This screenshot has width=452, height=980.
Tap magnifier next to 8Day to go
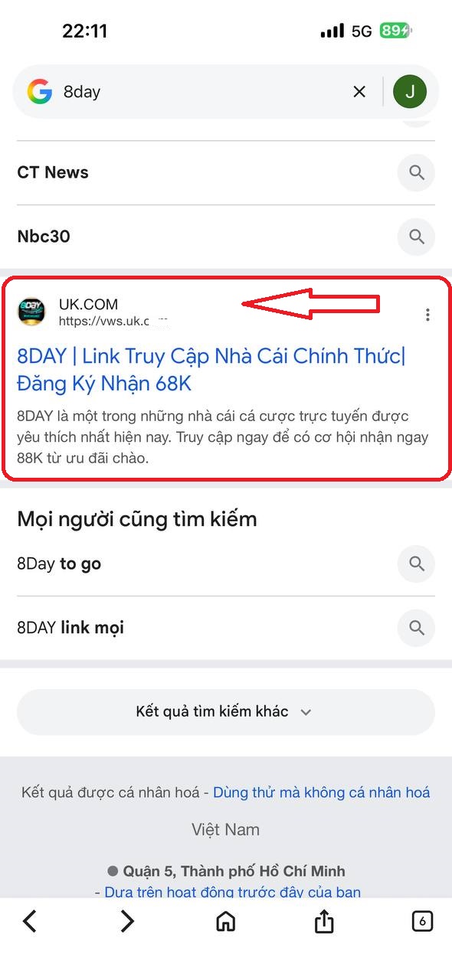tap(417, 564)
